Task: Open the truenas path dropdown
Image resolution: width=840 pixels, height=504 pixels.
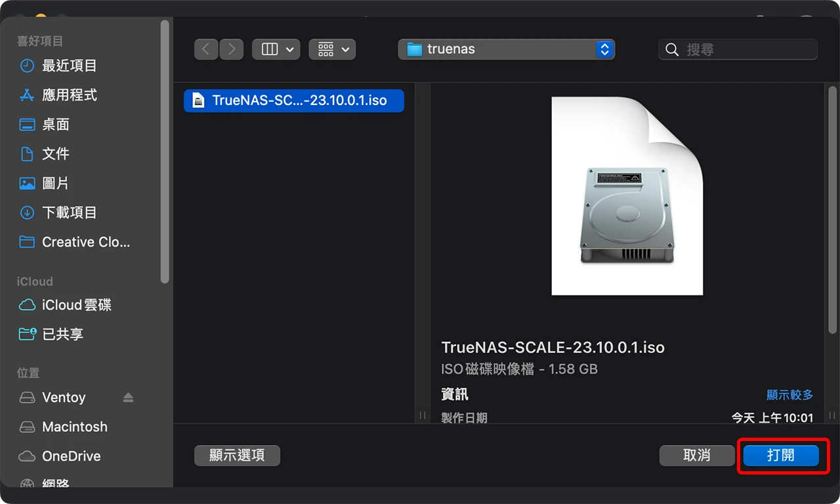Action: point(505,49)
